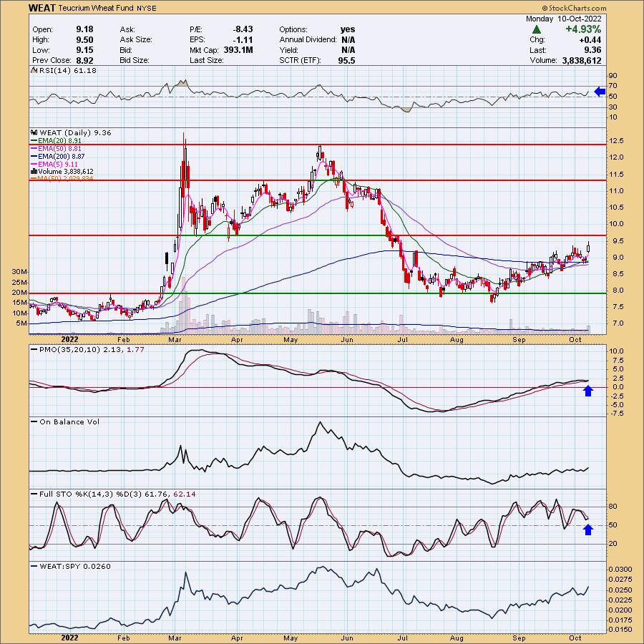Click the Annual Dividend N/A value

coord(348,40)
